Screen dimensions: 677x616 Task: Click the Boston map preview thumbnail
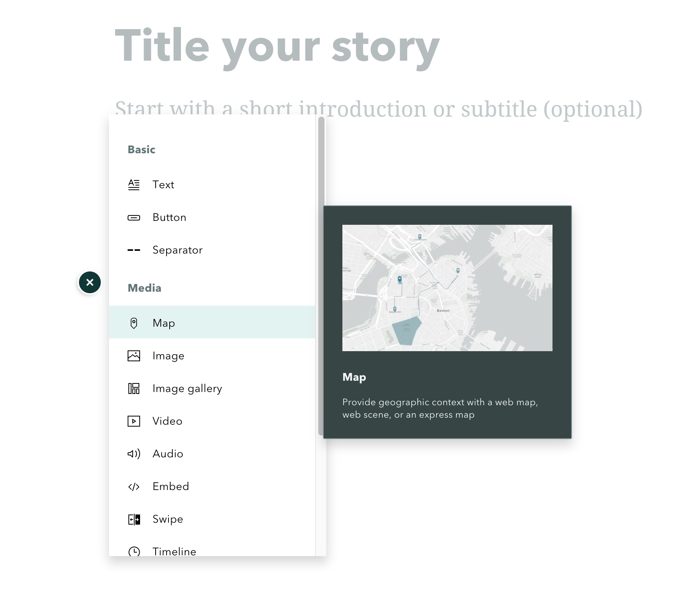447,287
